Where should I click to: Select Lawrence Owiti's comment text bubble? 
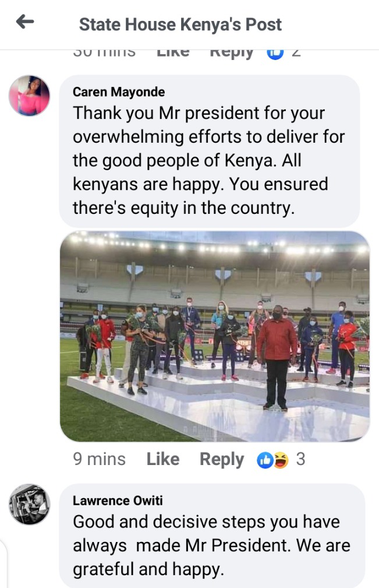click(x=212, y=536)
